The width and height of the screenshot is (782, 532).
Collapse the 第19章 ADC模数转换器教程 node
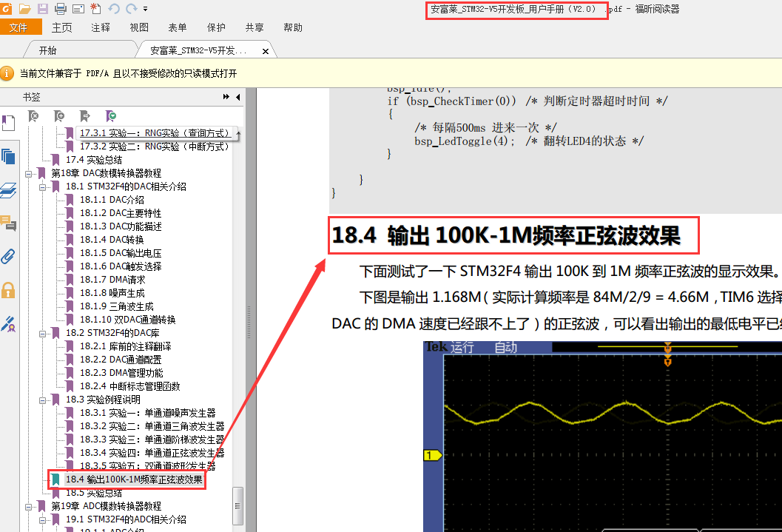pos(28,507)
